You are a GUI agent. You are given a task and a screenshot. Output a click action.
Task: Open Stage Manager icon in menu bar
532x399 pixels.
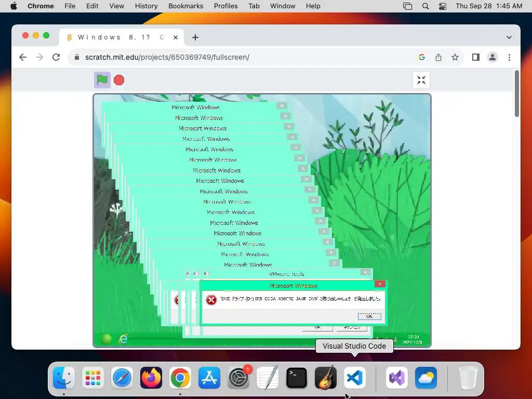coord(407,6)
